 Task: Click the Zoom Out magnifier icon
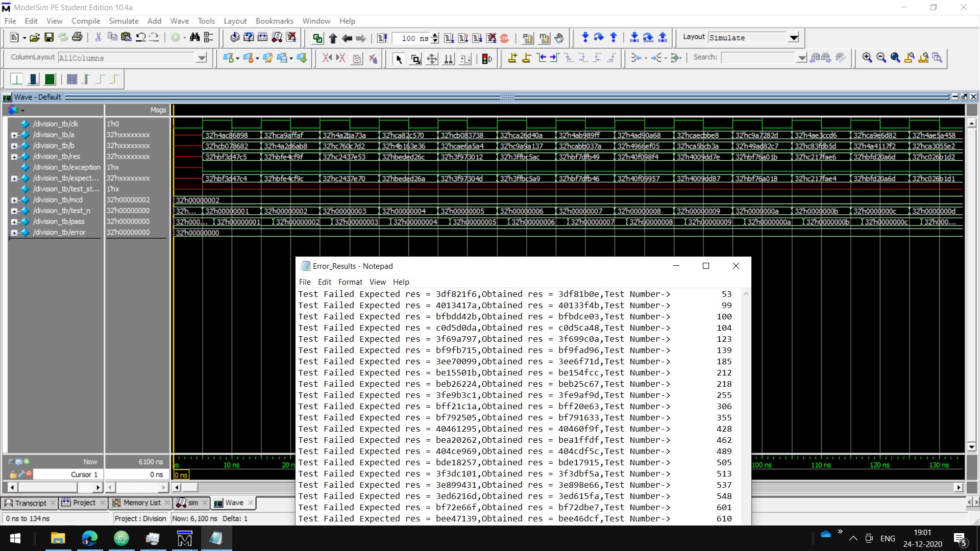pos(881,58)
